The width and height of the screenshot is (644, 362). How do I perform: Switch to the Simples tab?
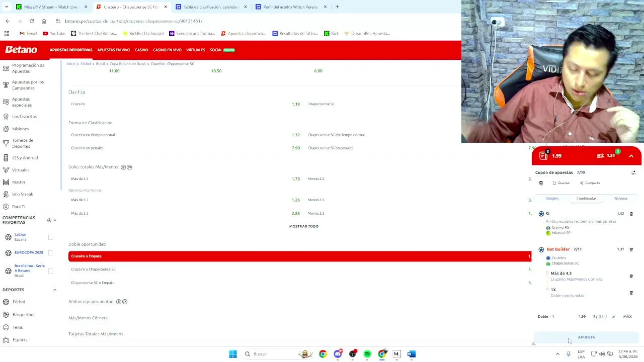[x=552, y=199]
